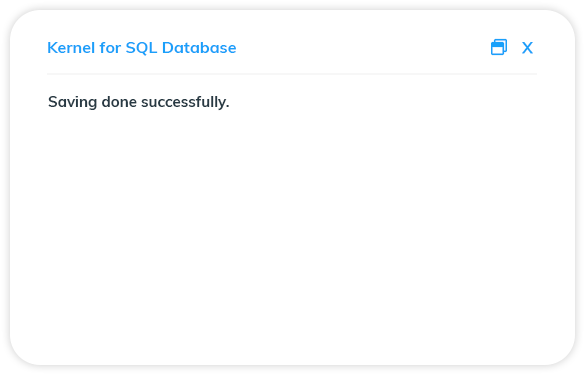Select the blue X in the header
The width and height of the screenshot is (585, 375).
(527, 48)
